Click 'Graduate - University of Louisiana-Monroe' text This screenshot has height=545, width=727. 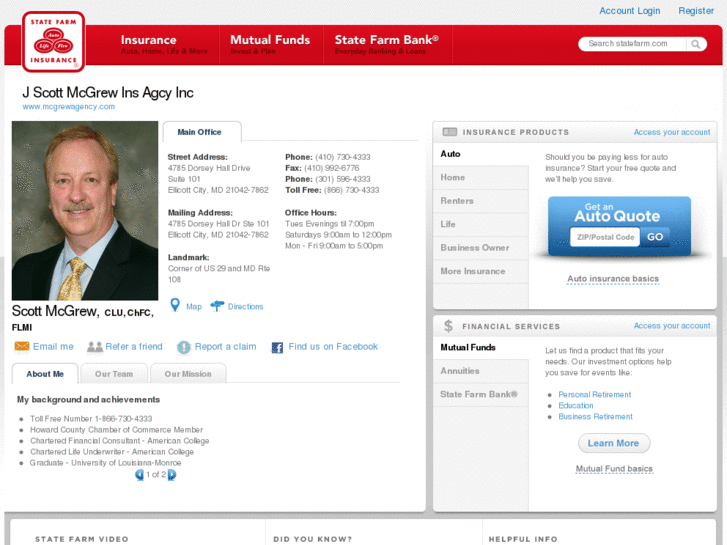click(x=106, y=463)
